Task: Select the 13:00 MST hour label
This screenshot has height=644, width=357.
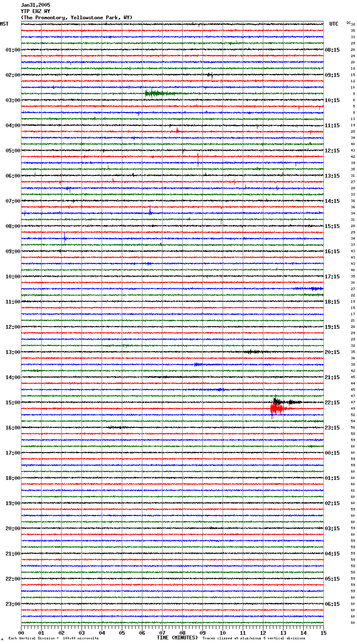Action: 13,352
